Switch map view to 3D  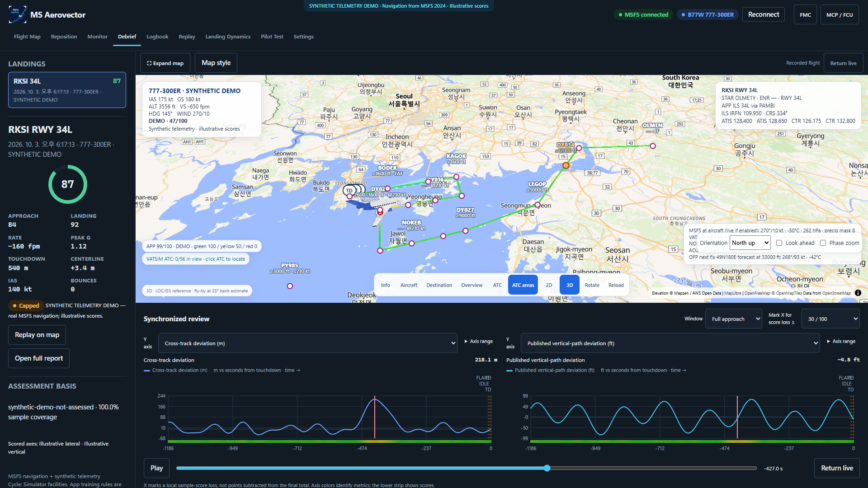(570, 285)
